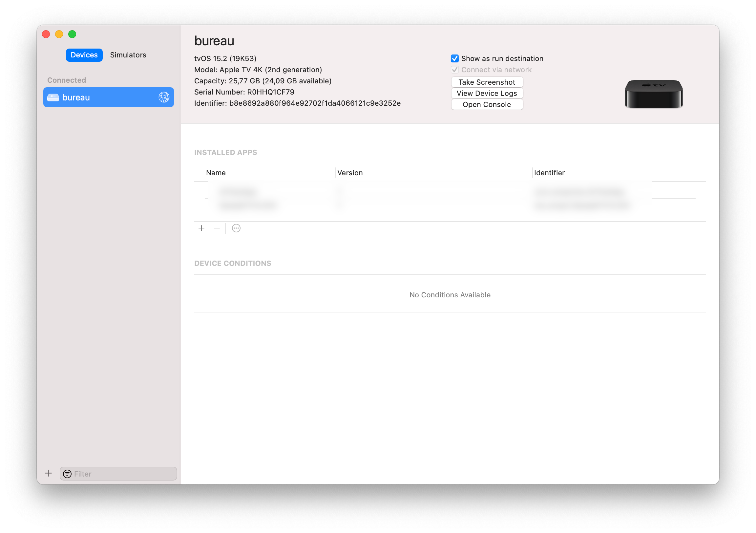
Task: Click the Open Console button
Action: click(487, 104)
